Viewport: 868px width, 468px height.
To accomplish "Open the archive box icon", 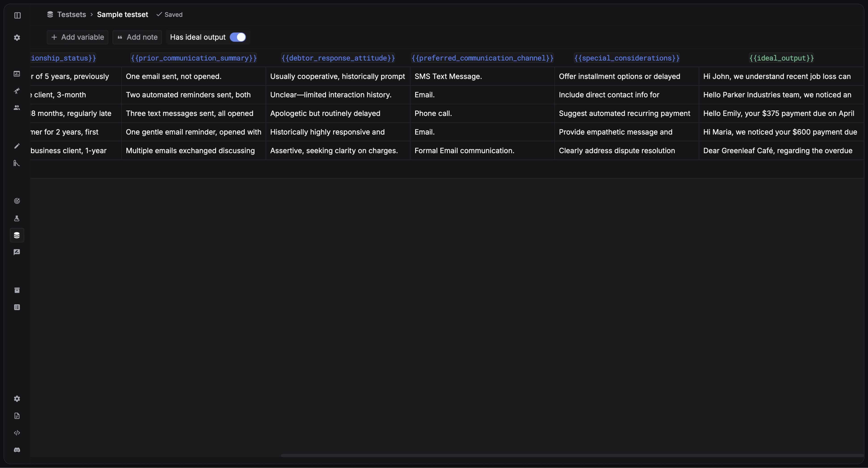I will tap(17, 290).
